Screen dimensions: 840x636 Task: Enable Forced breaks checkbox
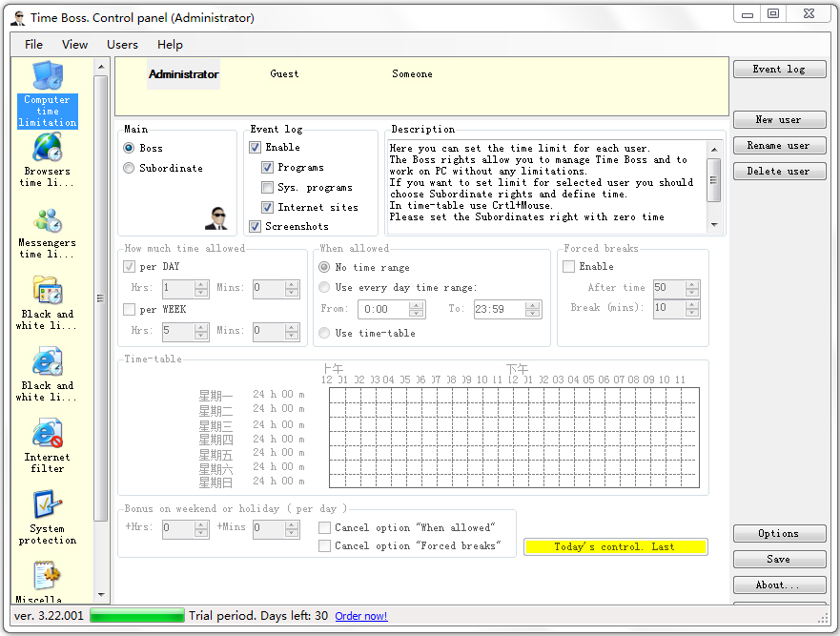click(x=569, y=266)
